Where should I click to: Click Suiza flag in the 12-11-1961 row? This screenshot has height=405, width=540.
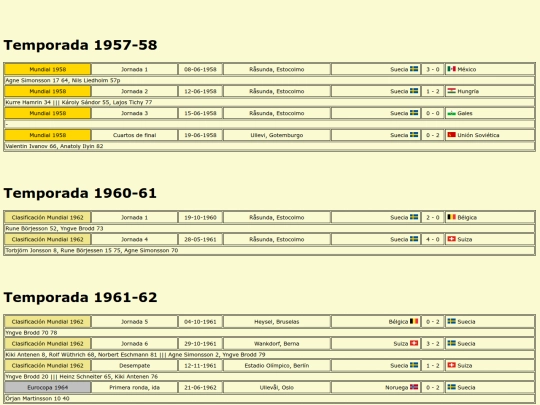pos(451,365)
